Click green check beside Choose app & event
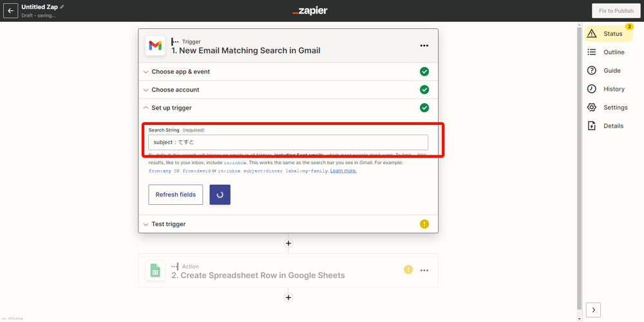The width and height of the screenshot is (644, 322). point(424,71)
